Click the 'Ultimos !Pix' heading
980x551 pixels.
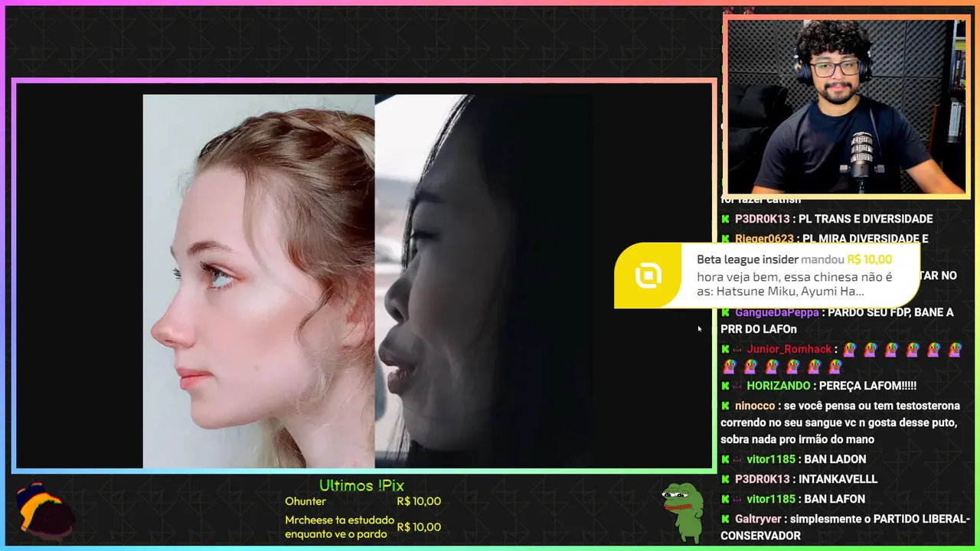361,485
